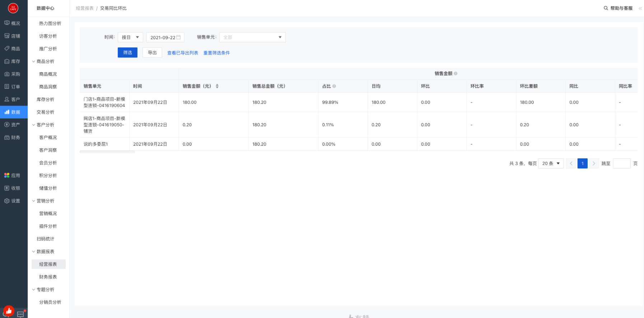Open the chat message icon at bottom
The height and width of the screenshot is (318, 644).
20,314
